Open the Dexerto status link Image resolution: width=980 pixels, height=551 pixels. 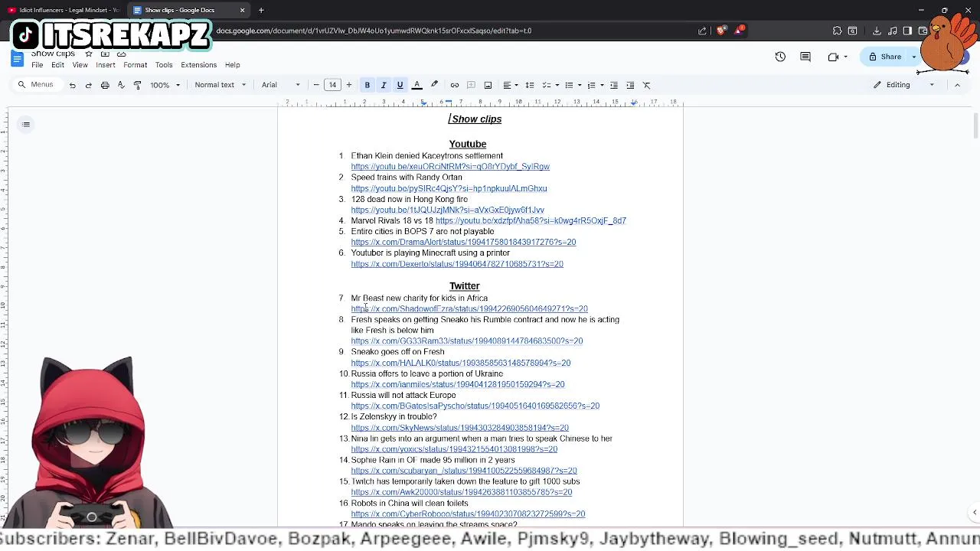point(457,264)
